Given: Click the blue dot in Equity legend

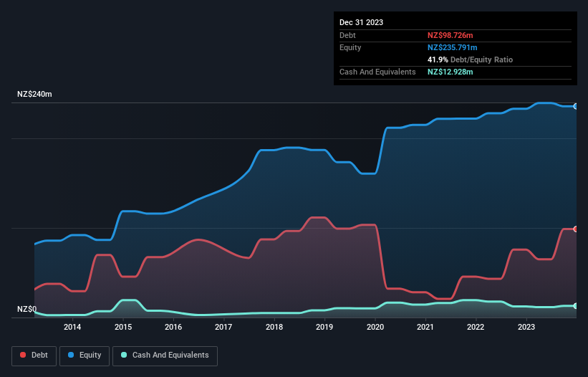Looking at the screenshot, I should click(71, 355).
